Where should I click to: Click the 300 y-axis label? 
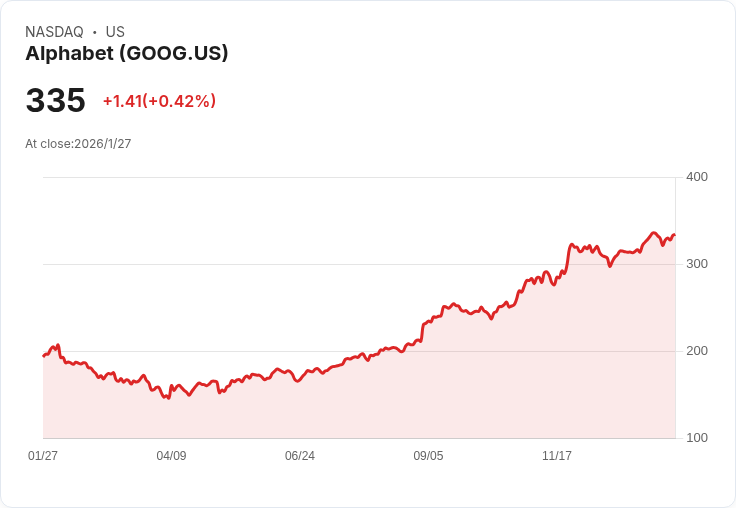[x=696, y=264]
